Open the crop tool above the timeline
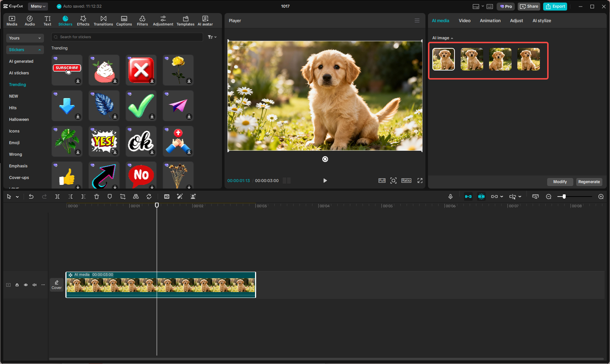610x364 pixels. (x=123, y=197)
